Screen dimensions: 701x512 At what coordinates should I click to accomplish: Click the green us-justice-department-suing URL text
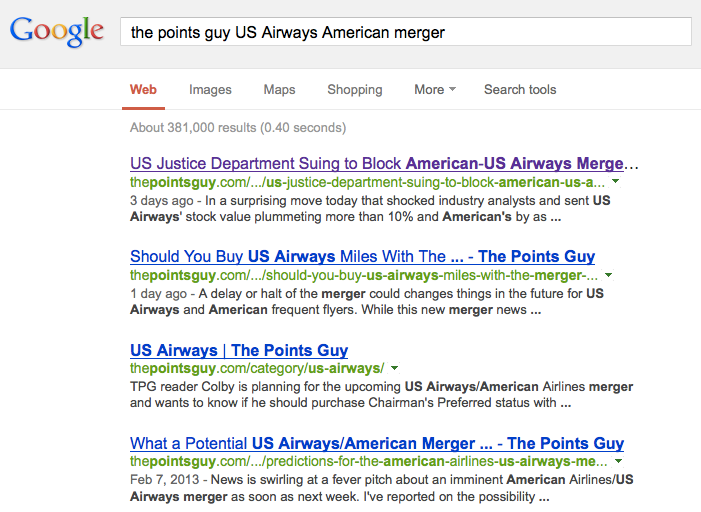point(367,182)
